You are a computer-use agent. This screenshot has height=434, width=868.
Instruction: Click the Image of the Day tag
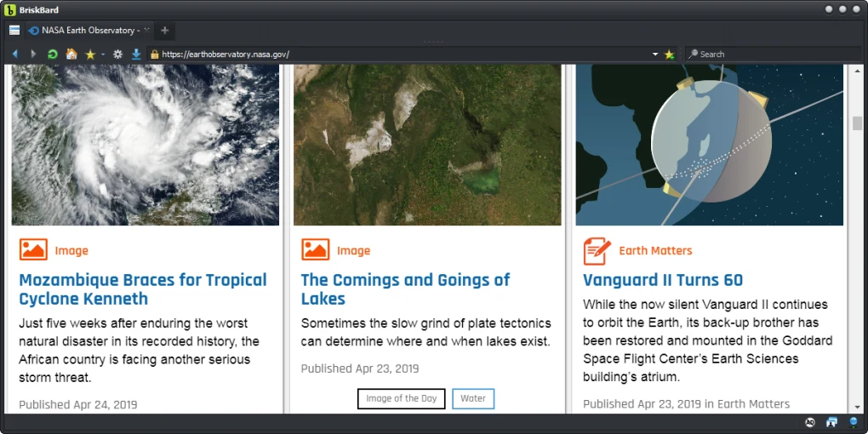tap(401, 398)
